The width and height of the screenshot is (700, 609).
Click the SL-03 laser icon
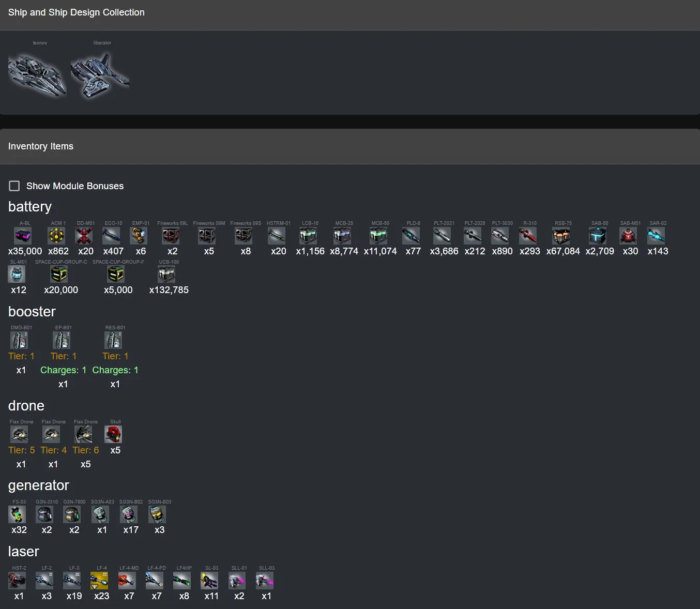[209, 581]
